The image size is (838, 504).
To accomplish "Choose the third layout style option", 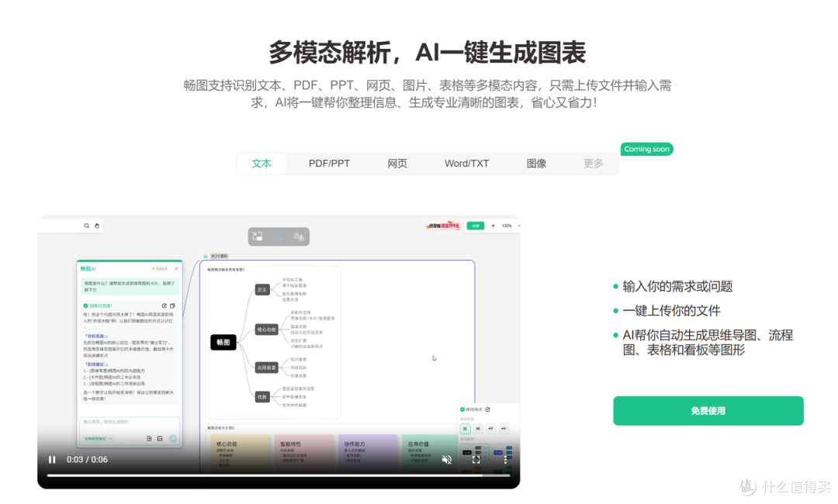I will tap(490, 429).
